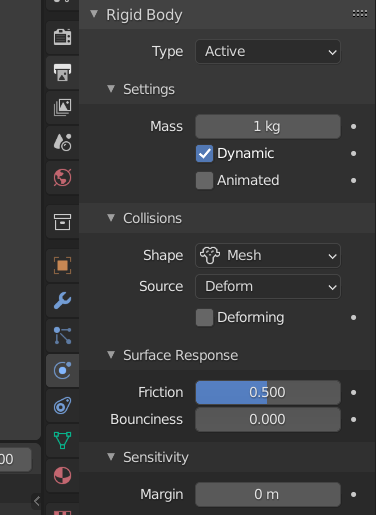Image resolution: width=376 pixels, height=515 pixels.
Task: Click the Margin field showing 0 m
Action: tap(268, 494)
